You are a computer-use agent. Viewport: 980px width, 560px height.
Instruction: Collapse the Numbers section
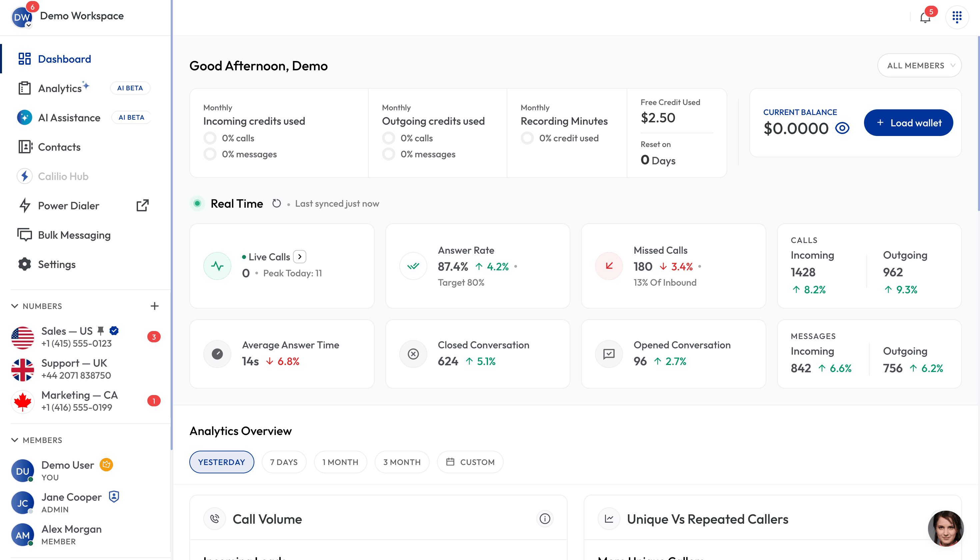coord(15,306)
